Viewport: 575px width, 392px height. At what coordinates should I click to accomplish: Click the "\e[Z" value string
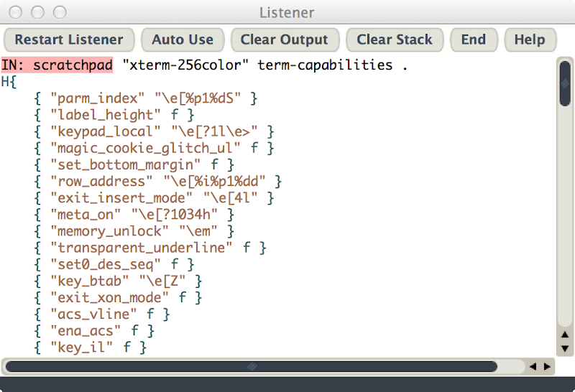(162, 281)
